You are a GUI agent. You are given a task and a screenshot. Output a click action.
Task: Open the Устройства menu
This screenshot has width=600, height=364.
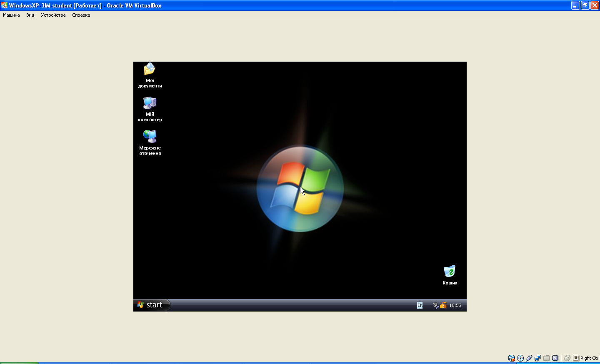point(53,15)
